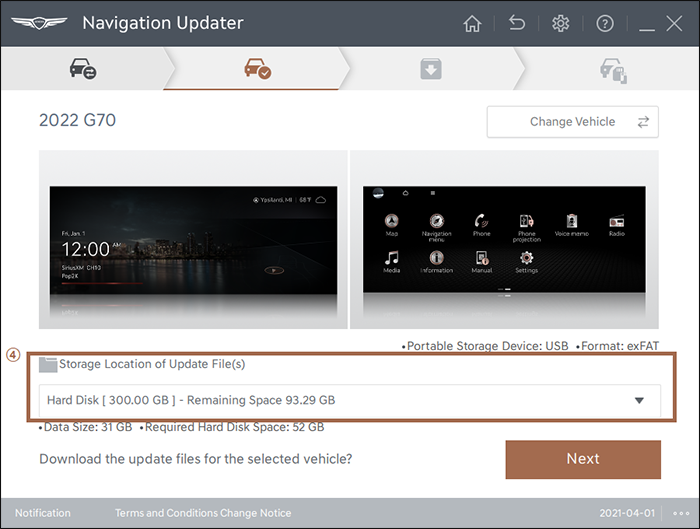Open the Hard Disk storage location dropdown
The image size is (700, 529).
pos(350,400)
